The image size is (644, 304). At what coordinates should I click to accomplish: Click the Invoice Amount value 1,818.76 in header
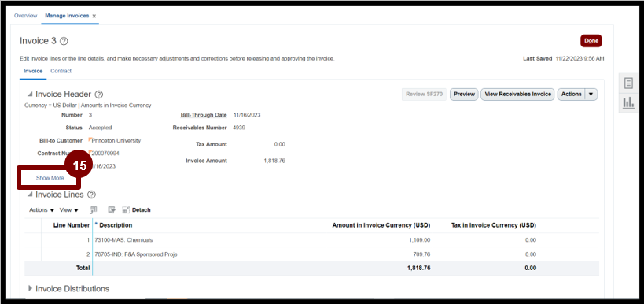tap(274, 161)
